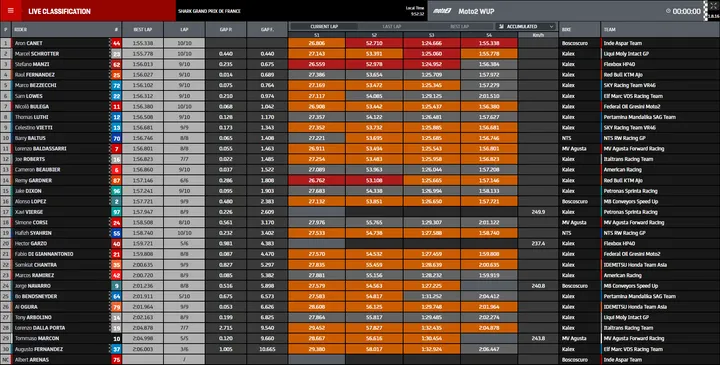The height and width of the screenshot is (365, 720).
Task: Click Manzi's red S1 time 26.559
Action: click(x=317, y=64)
